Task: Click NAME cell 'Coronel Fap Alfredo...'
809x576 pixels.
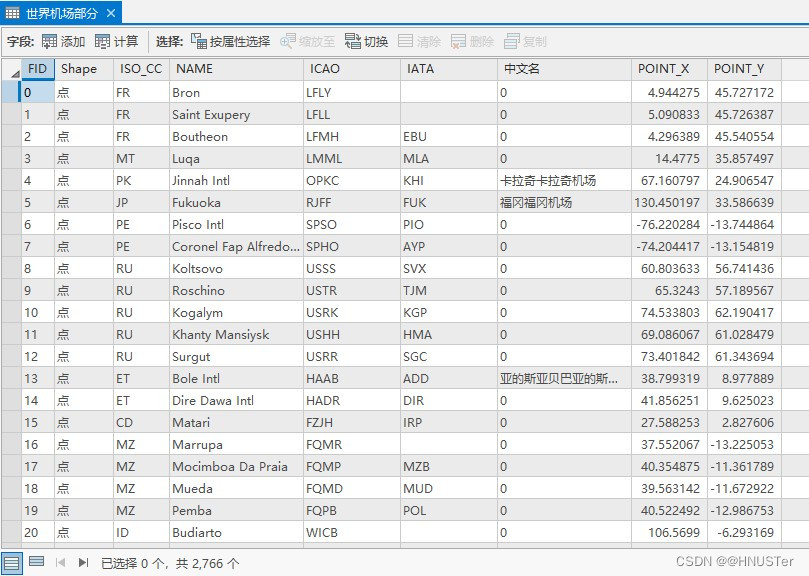Action: click(x=236, y=246)
